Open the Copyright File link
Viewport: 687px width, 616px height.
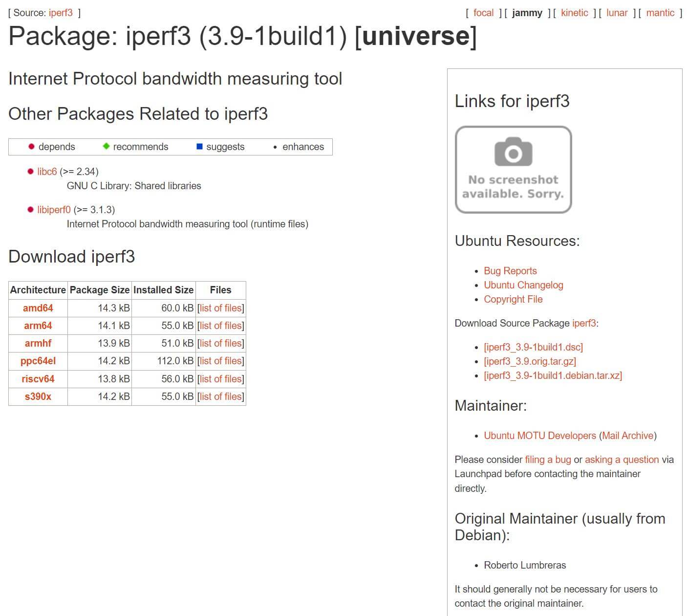coord(513,299)
